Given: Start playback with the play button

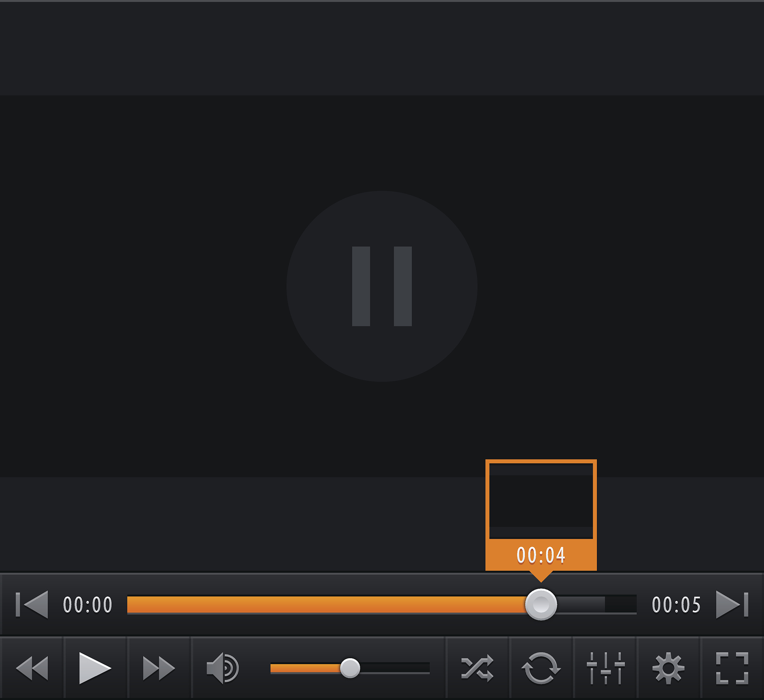Looking at the screenshot, I should 95,668.
